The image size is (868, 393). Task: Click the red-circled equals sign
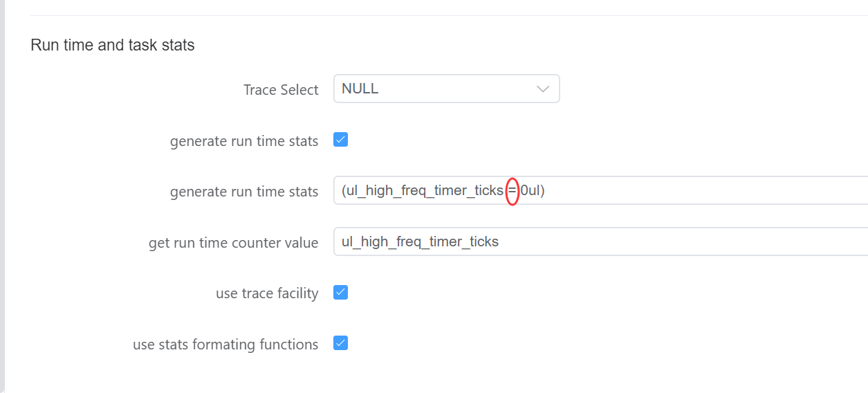(x=513, y=191)
